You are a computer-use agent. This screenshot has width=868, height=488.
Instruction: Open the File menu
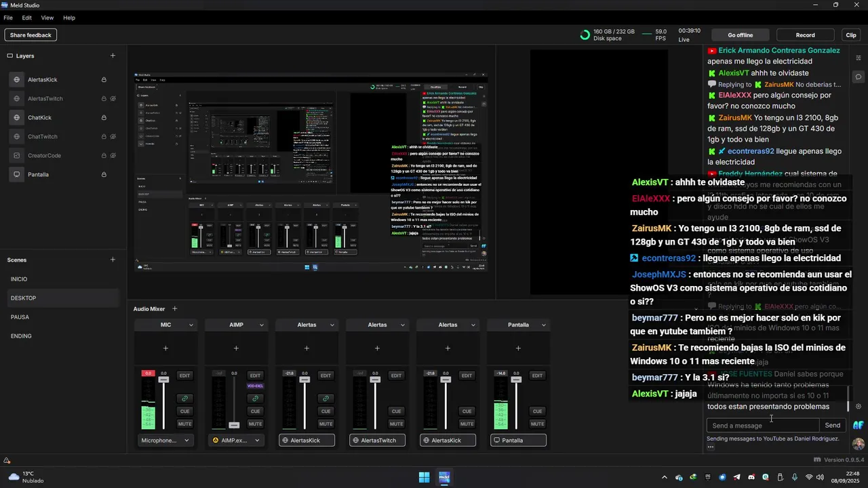pos(8,18)
